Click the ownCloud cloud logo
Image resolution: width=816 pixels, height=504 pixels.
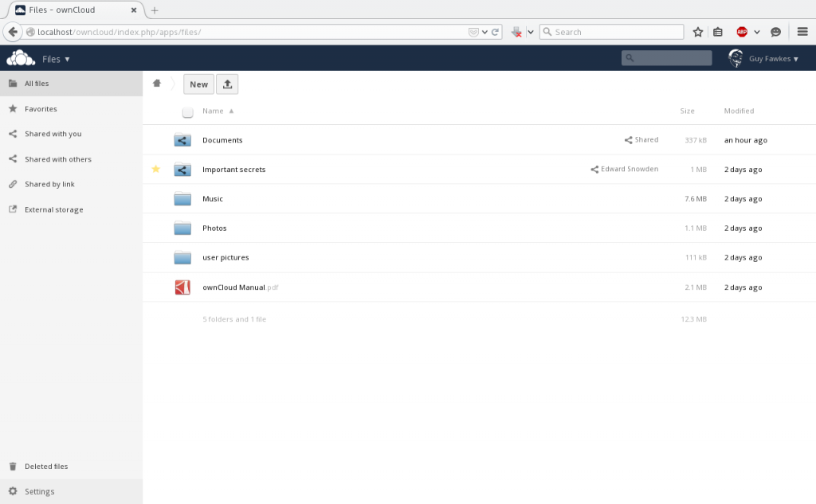coord(20,57)
